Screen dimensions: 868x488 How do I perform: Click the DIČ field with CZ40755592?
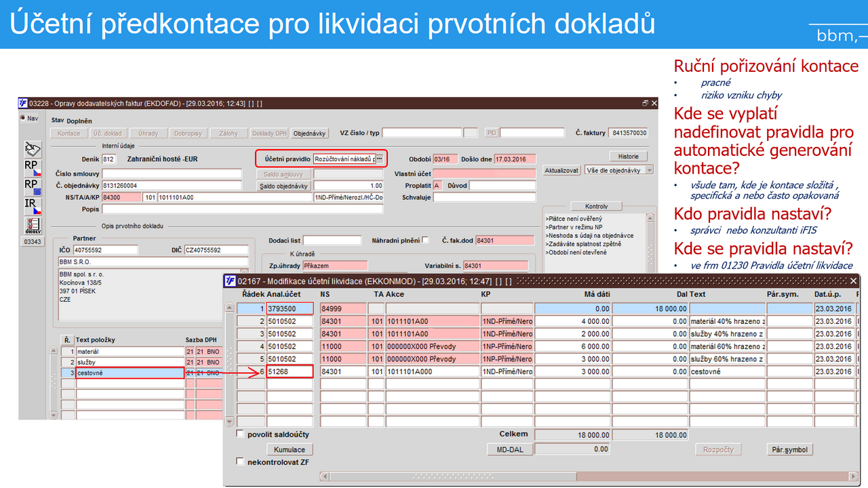pos(216,250)
